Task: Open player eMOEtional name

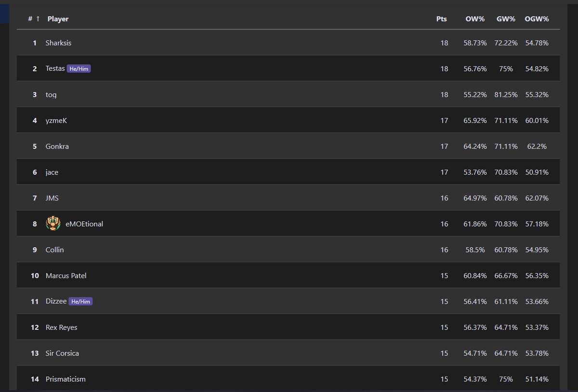Action: [x=84, y=224]
